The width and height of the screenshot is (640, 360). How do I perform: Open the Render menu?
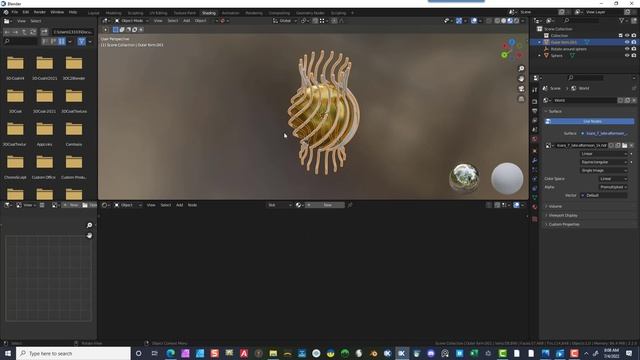(40, 12)
